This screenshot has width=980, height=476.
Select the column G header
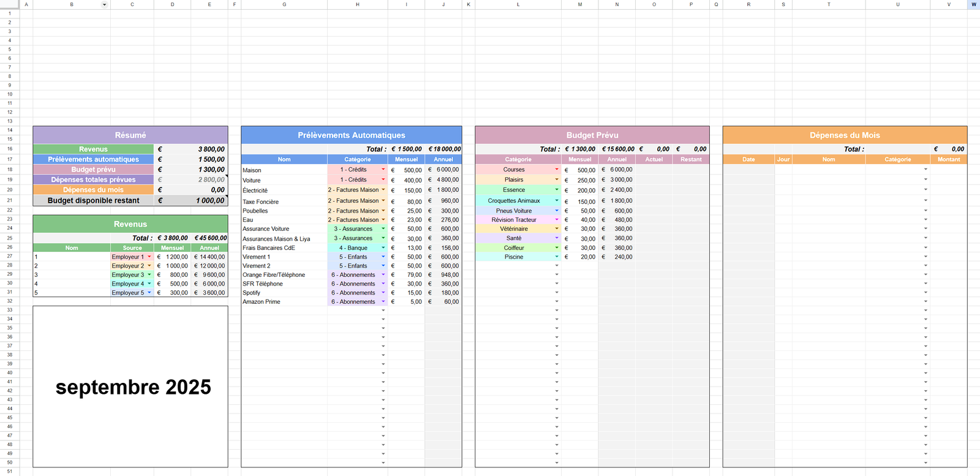[284, 4]
